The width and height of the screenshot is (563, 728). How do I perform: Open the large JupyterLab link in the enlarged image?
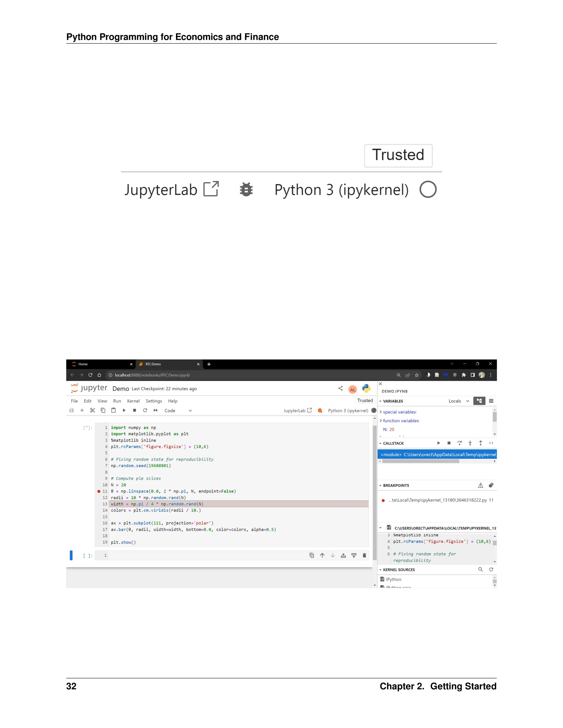(x=172, y=189)
